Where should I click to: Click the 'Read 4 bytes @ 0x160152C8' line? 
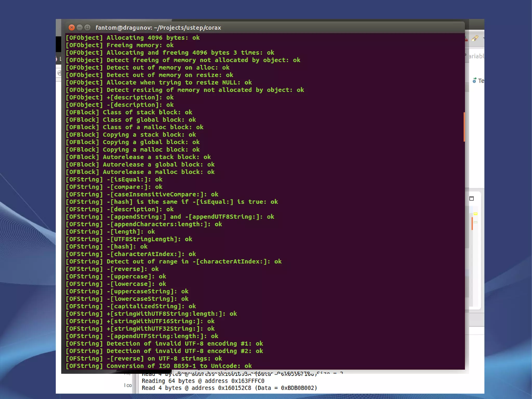[x=229, y=388]
